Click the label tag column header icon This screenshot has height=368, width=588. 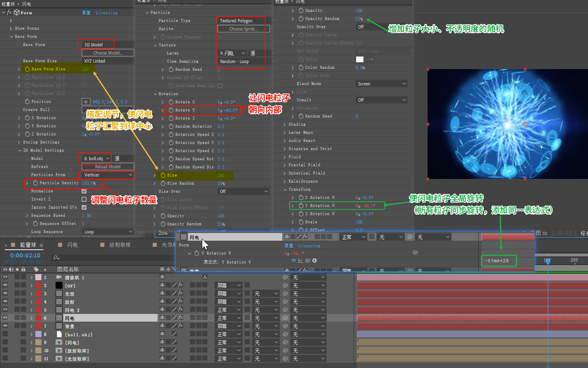point(36,269)
